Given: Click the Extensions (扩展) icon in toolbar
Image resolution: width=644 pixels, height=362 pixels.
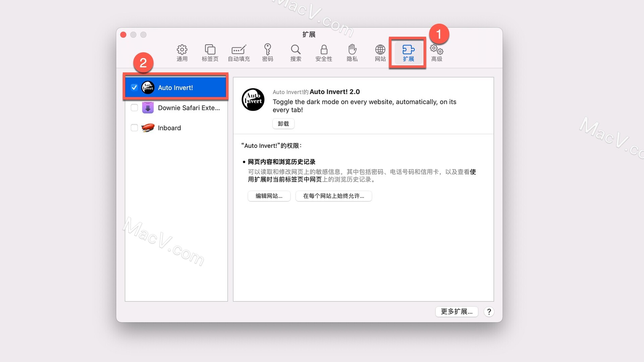Looking at the screenshot, I should tap(408, 53).
